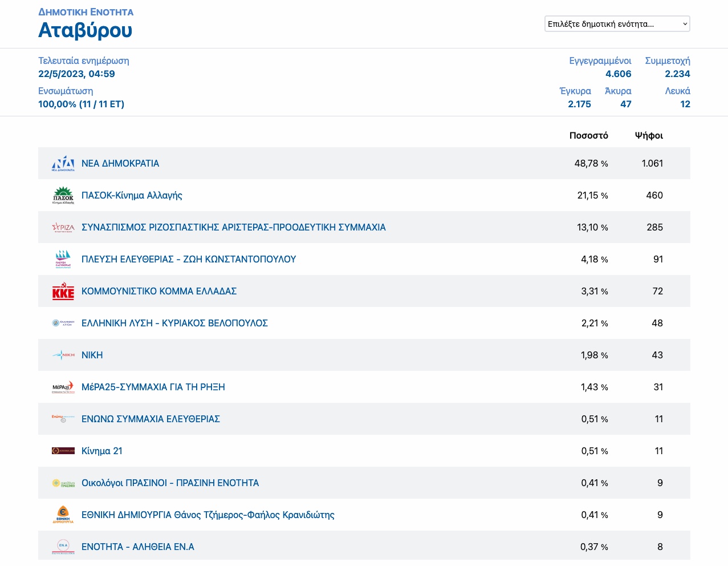Open ΕΝΟΤΗΤΑ - ΑΛΗΘΕΙΑ ΕΝ.Α link

coord(138,547)
